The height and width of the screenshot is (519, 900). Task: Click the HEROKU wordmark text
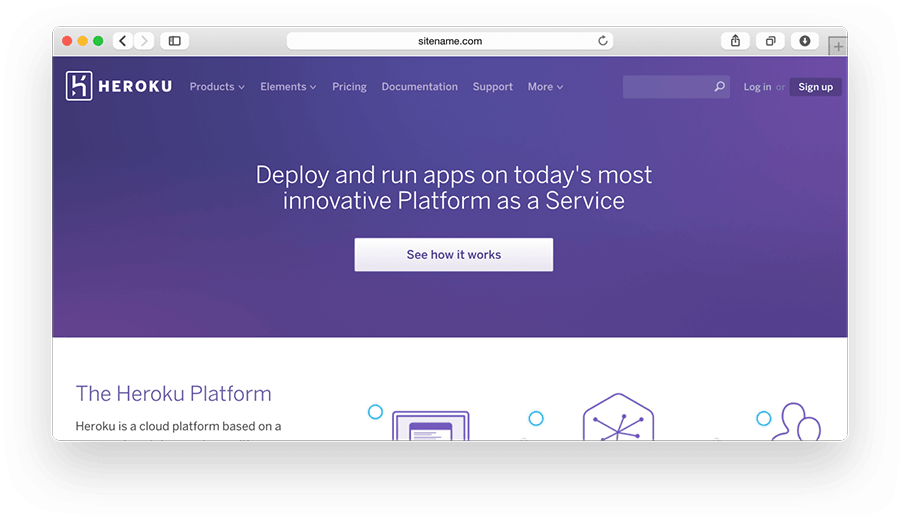click(x=135, y=86)
